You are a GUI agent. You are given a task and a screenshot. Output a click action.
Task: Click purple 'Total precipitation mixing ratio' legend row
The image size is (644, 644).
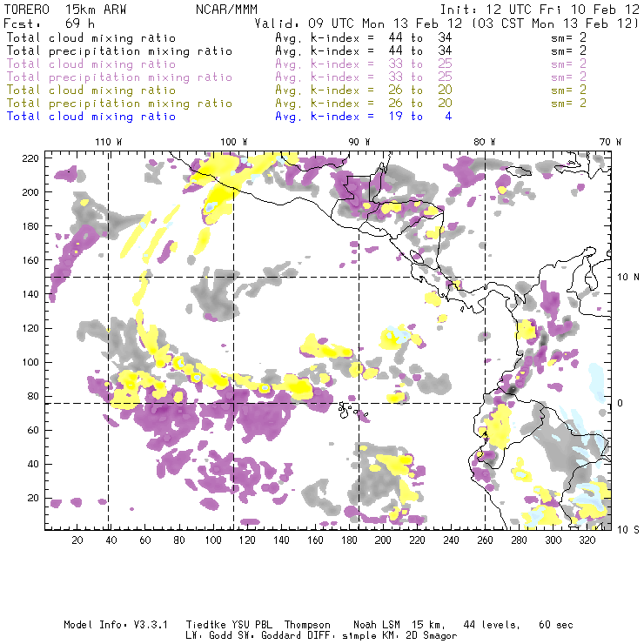119,77
